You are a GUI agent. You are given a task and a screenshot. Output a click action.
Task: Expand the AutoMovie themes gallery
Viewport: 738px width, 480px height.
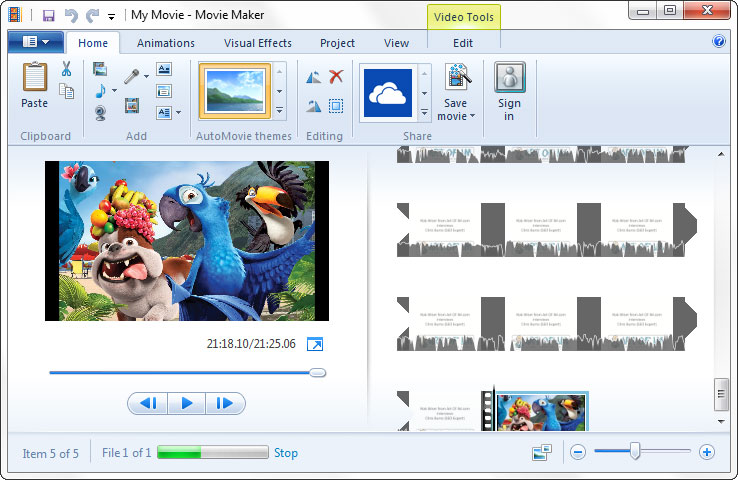pyautogui.click(x=280, y=111)
